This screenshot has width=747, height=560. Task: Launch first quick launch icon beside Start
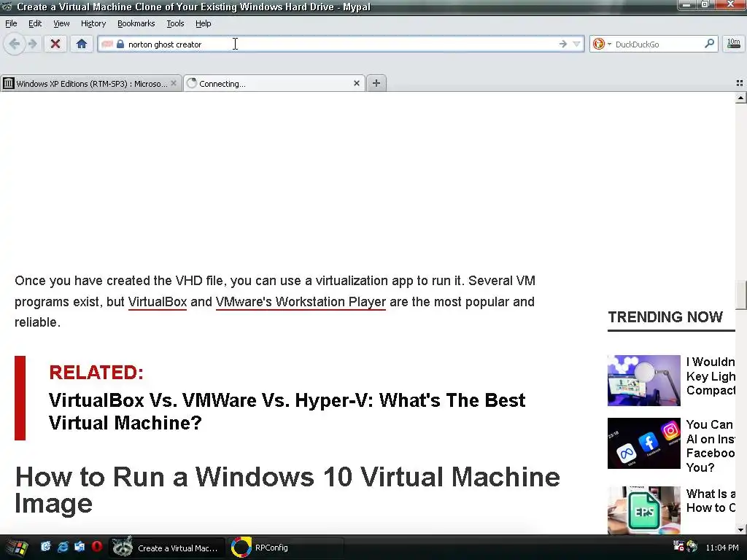[45, 547]
